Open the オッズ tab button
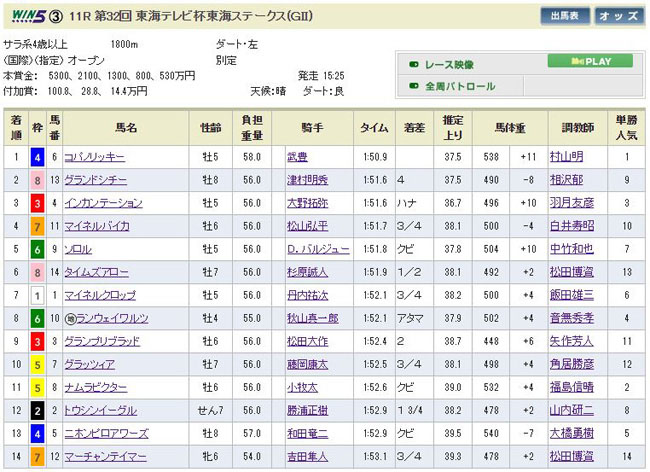 tap(619, 16)
